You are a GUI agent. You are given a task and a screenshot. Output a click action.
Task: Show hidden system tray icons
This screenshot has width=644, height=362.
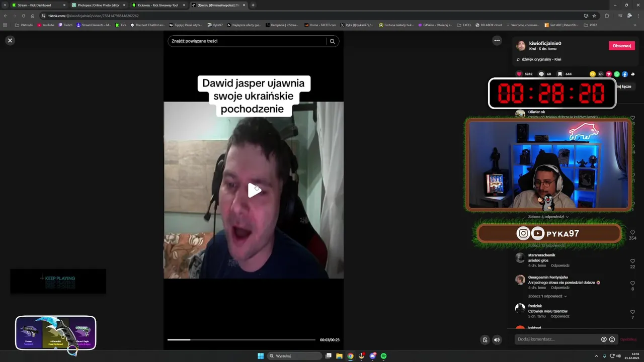596,356
